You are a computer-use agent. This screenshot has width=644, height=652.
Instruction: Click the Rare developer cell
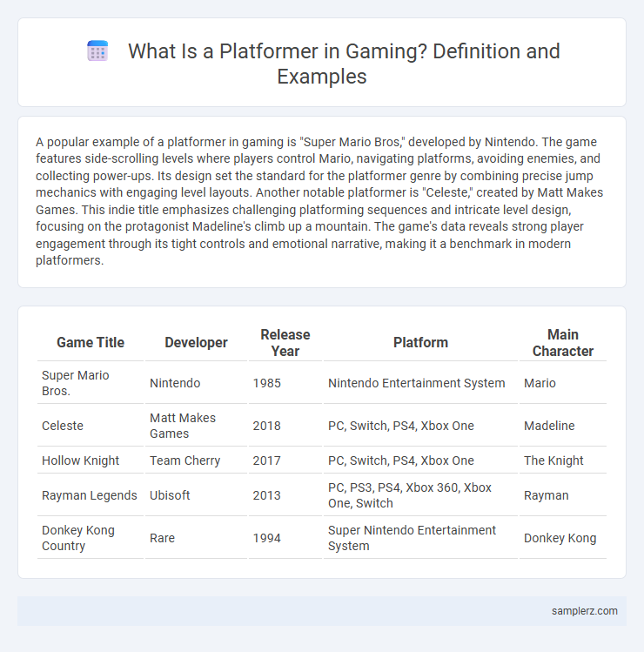pyautogui.click(x=196, y=538)
